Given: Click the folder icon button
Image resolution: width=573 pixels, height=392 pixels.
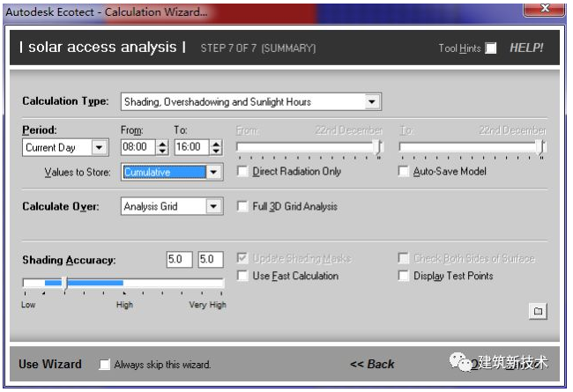Looking at the screenshot, I should [538, 311].
